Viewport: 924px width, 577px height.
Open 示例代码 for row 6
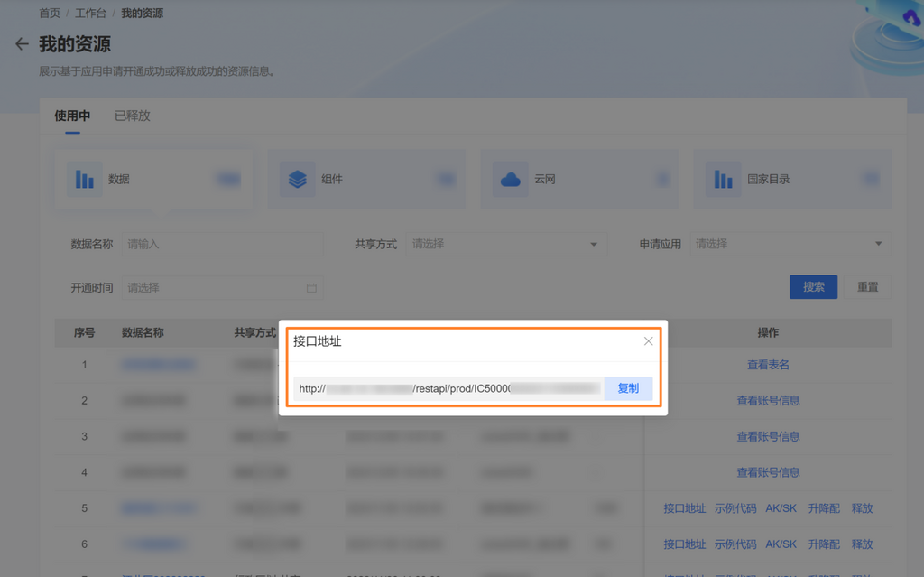click(x=735, y=544)
